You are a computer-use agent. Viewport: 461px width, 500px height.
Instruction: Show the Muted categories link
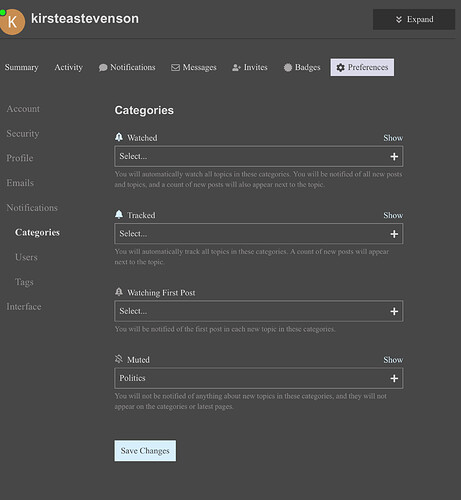(393, 360)
